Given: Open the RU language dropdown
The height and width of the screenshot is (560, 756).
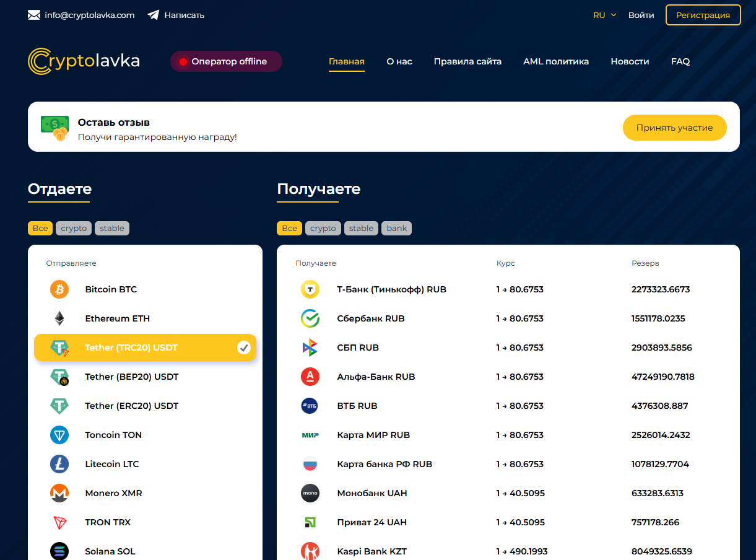Looking at the screenshot, I should point(604,15).
